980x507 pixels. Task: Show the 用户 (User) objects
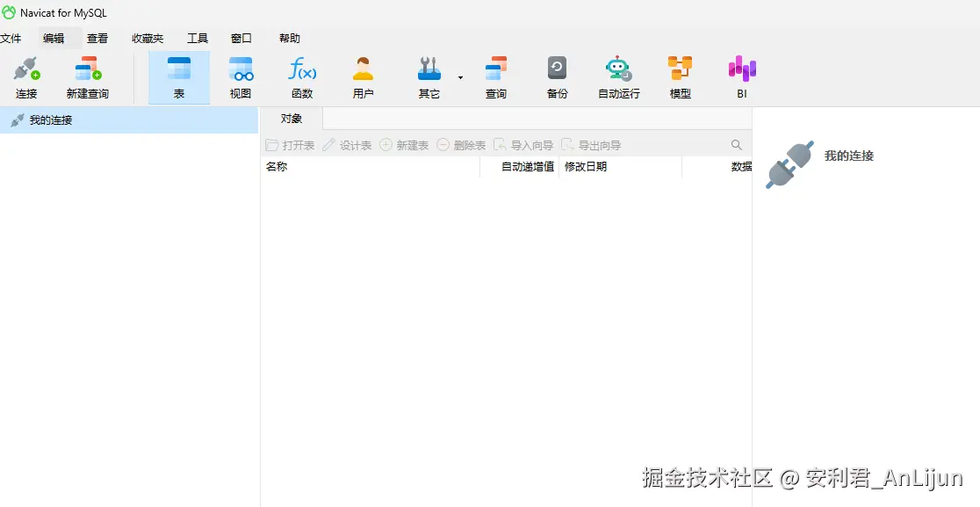pos(364,78)
